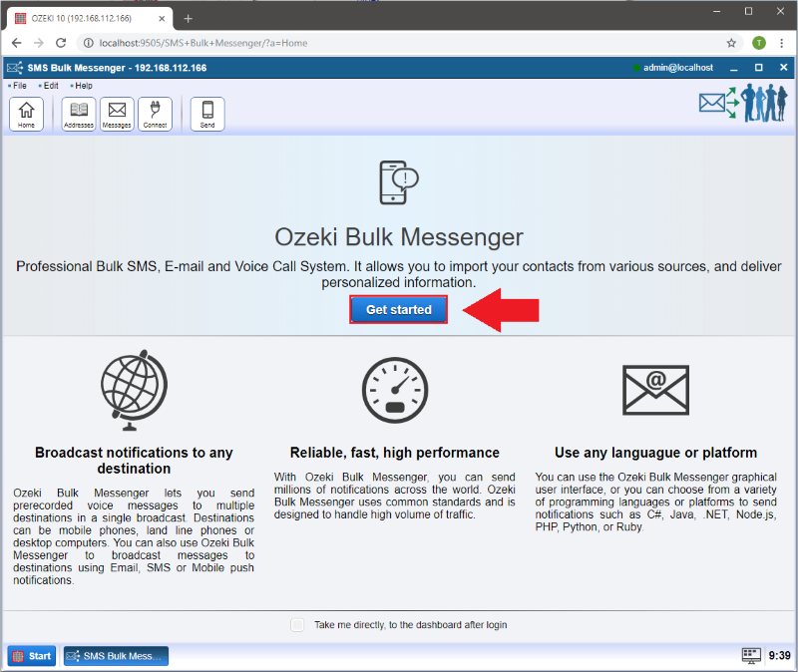Open the Help menu

[83, 86]
